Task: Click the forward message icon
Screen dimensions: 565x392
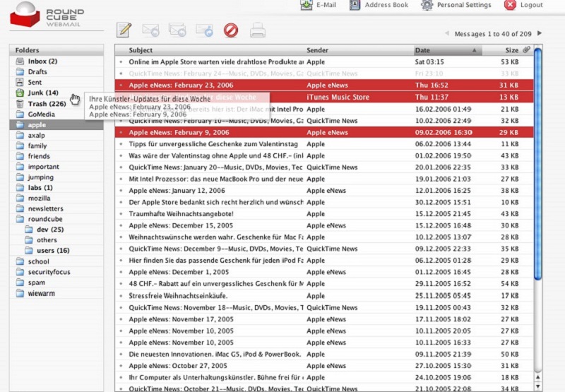Action: click(x=204, y=30)
